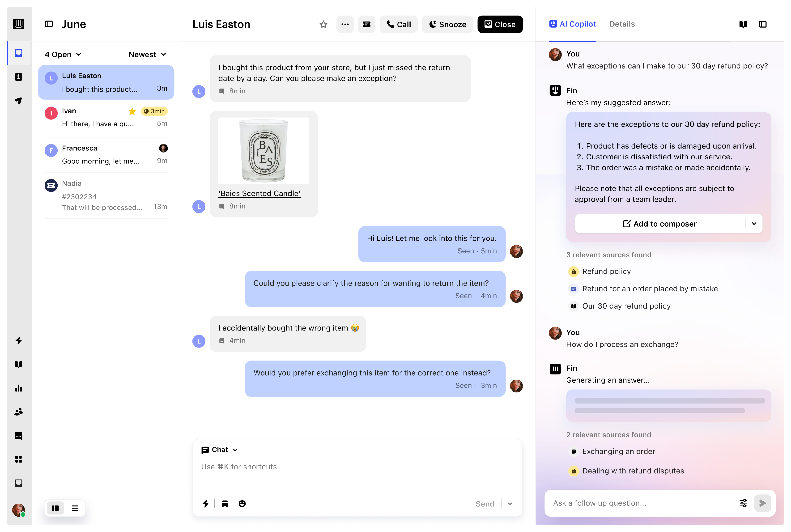Click the emoji reaction icon

(242, 503)
